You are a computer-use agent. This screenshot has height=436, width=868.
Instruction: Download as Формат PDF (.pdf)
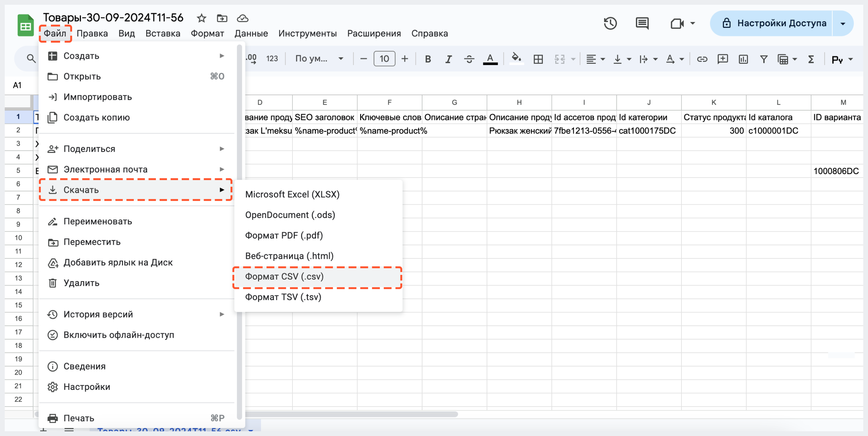click(x=318, y=236)
